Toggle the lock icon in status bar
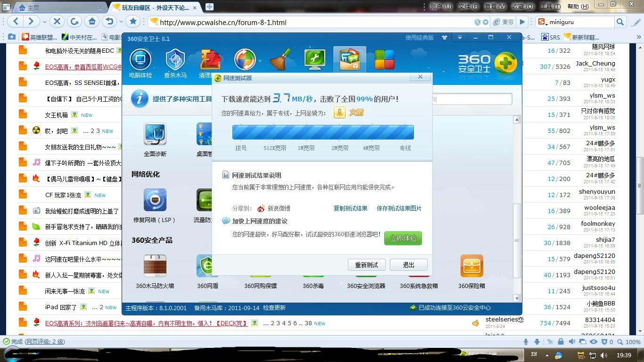The height and width of the screenshot is (362, 644). 561,342
